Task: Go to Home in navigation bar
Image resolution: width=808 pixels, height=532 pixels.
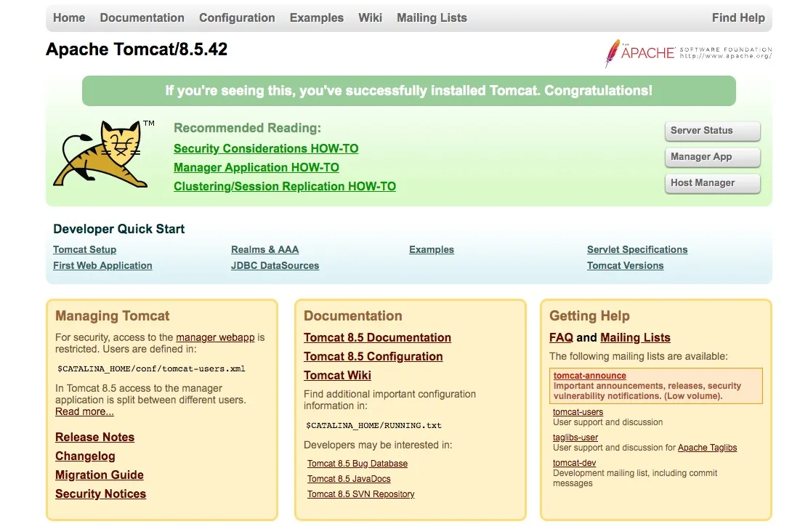Action: click(69, 17)
